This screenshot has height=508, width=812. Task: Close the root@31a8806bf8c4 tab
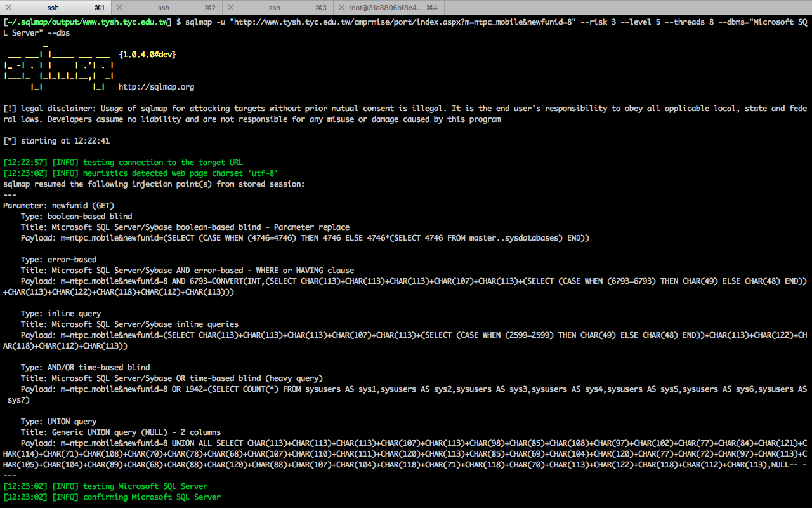342,8
